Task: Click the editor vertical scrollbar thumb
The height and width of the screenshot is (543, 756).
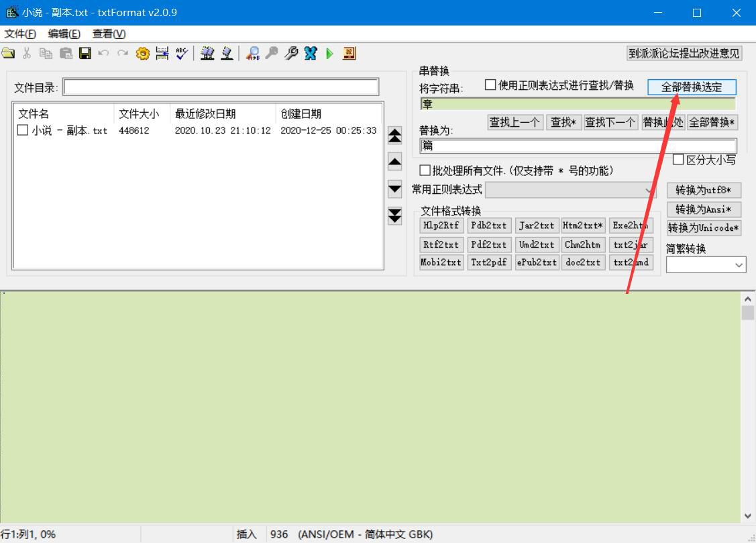Action: pyautogui.click(x=747, y=313)
